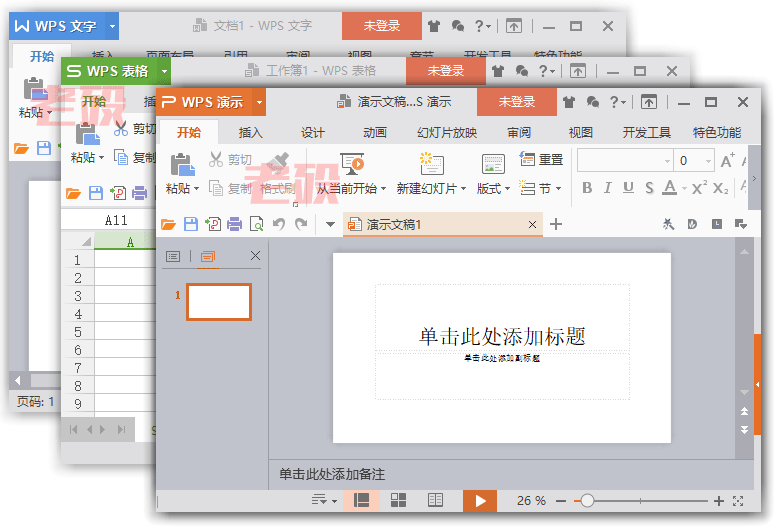Open 开发工具 tab in WPS Presentation
The height and width of the screenshot is (531, 775).
tap(646, 133)
